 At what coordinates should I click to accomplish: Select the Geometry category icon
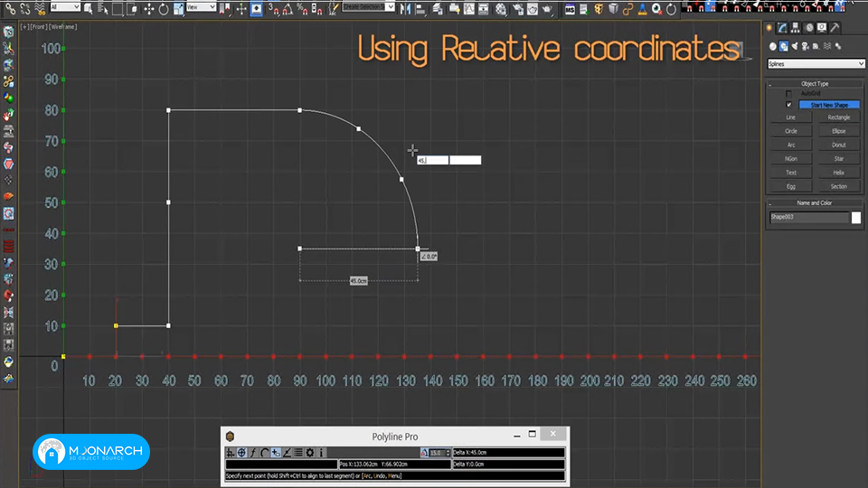[773, 46]
